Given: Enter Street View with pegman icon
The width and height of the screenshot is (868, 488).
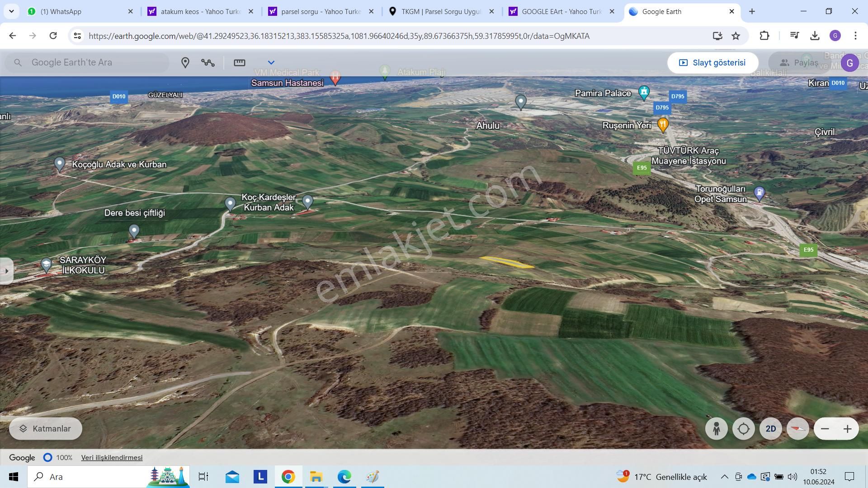Looking at the screenshot, I should tap(716, 429).
